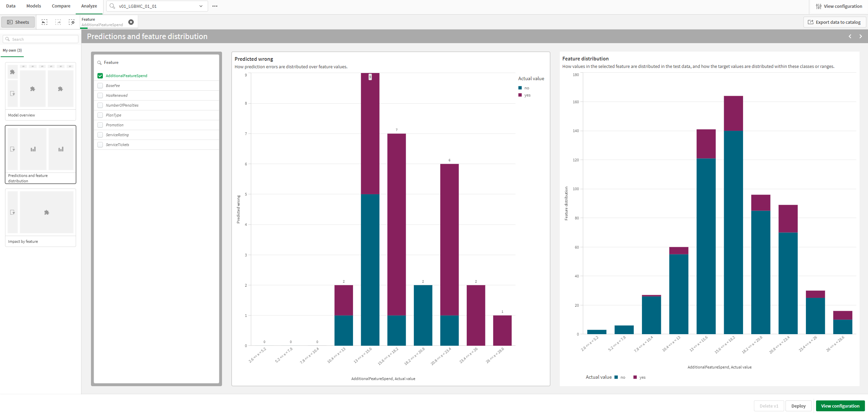Click the Predictions and feature distribution thumbnail

tap(41, 155)
